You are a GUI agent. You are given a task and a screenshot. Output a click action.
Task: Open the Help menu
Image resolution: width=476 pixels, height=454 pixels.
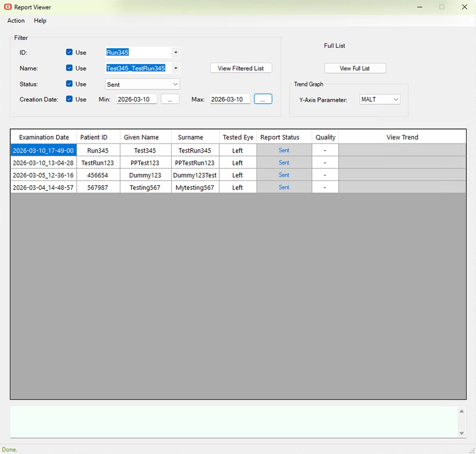click(x=40, y=20)
